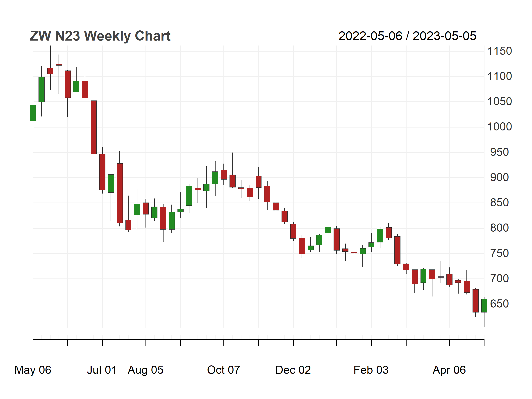The height and width of the screenshot is (399, 532).
Task: Select the 850 price axis label
Action: click(499, 203)
